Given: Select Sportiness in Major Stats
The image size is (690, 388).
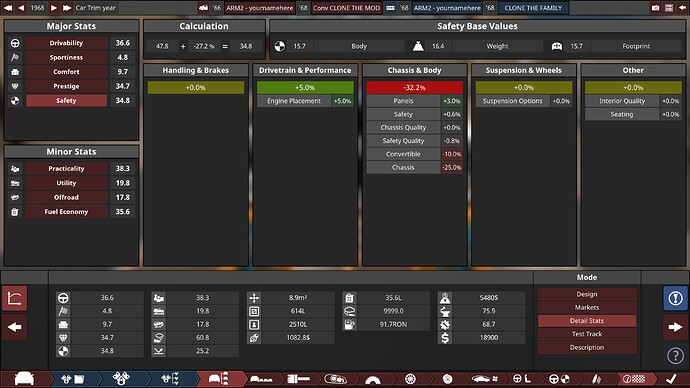Looking at the screenshot, I should 66,58.
